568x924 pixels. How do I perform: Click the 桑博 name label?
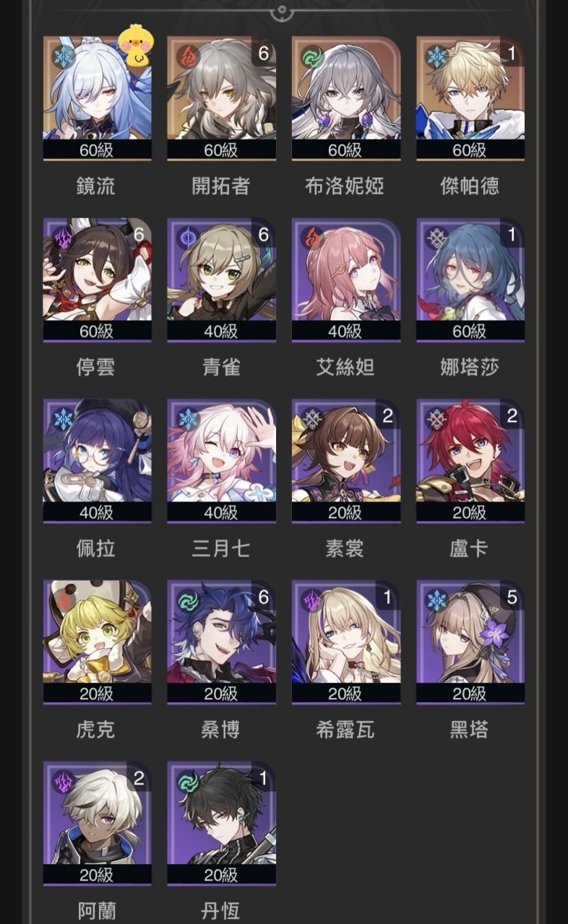(221, 730)
